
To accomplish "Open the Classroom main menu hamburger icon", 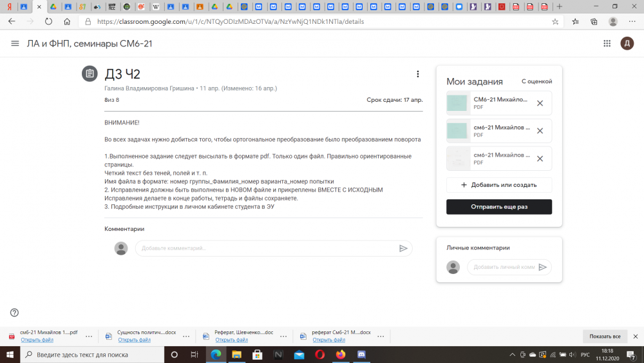I will [15, 43].
